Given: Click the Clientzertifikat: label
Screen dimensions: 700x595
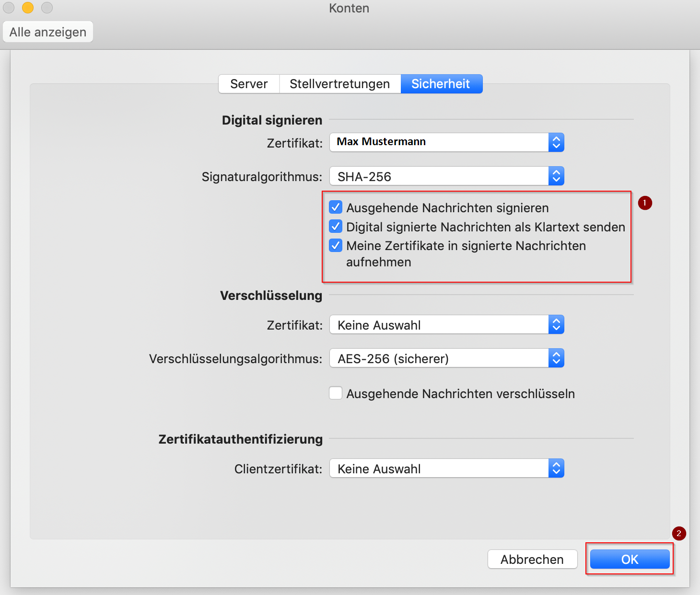Looking at the screenshot, I should pyautogui.click(x=279, y=469).
